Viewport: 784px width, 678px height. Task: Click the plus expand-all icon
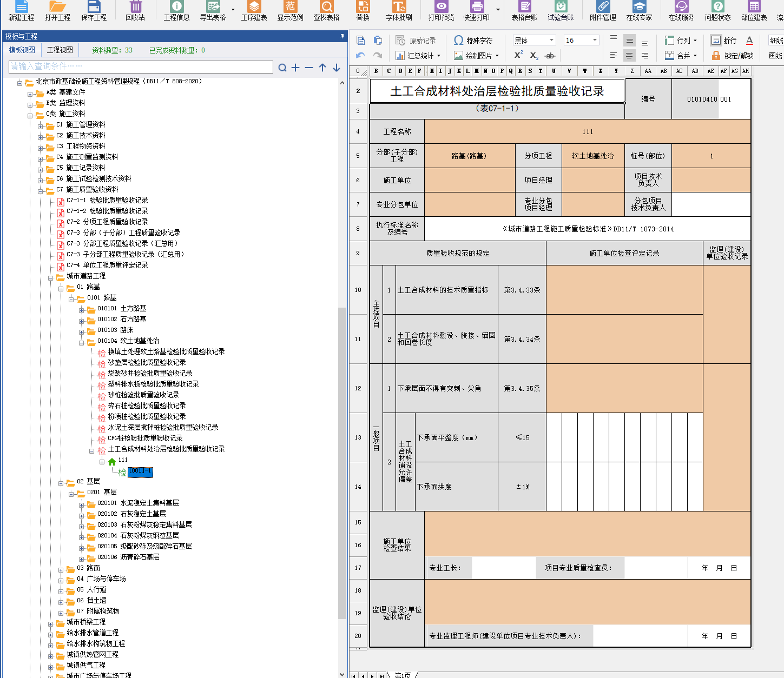tap(295, 68)
